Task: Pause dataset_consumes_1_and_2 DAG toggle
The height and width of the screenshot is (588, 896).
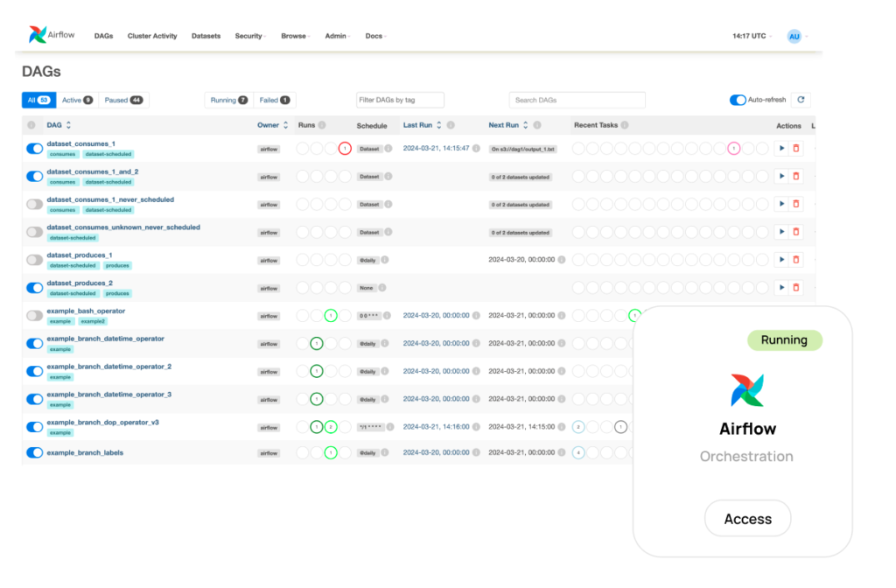Action: (35, 176)
